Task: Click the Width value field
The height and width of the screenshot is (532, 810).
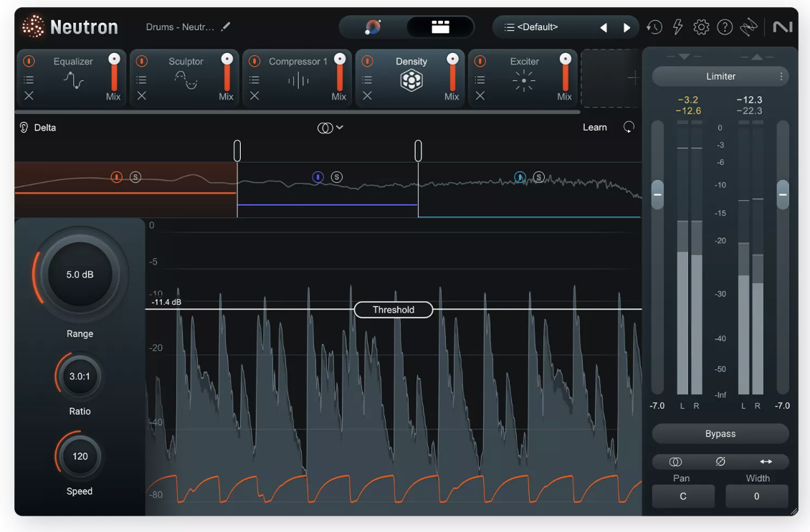Action: coord(757,496)
